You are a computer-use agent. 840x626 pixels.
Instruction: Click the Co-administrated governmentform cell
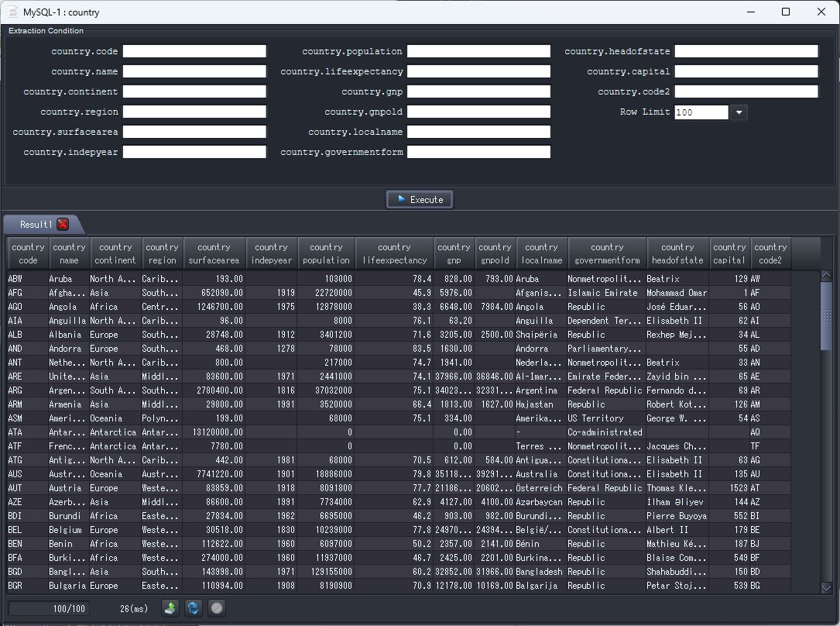606,432
